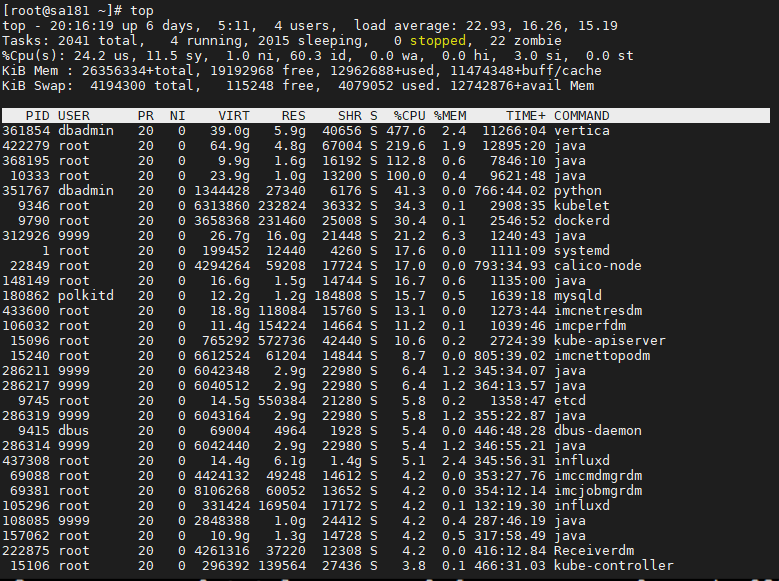
Task: Click PID 422279 for the java process
Action: 26,146
